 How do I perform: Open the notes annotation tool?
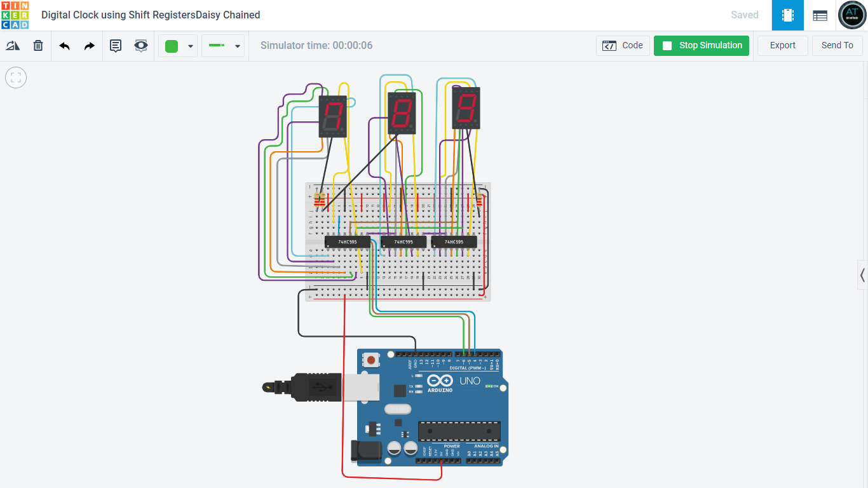tap(116, 45)
